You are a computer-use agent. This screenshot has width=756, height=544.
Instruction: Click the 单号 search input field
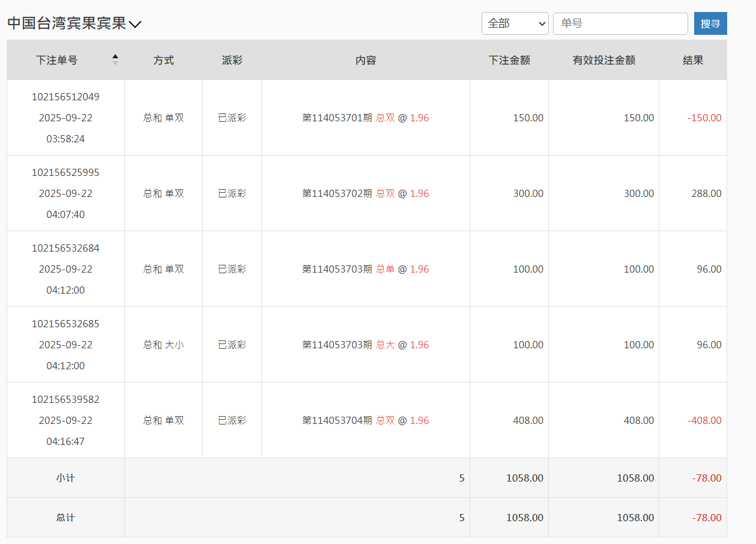click(x=620, y=23)
